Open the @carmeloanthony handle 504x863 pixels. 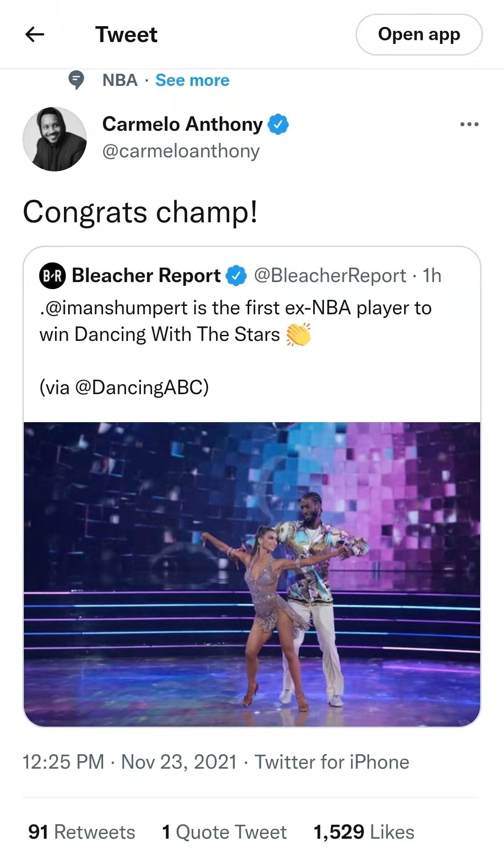(x=181, y=151)
